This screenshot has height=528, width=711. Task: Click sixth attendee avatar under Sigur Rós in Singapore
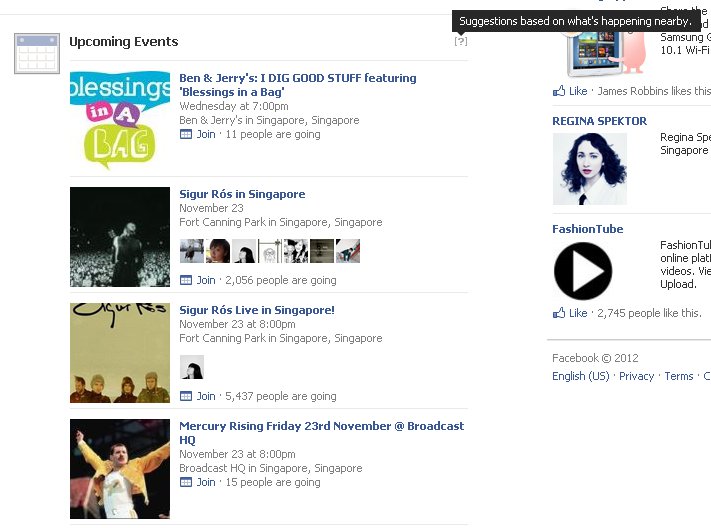coord(322,251)
